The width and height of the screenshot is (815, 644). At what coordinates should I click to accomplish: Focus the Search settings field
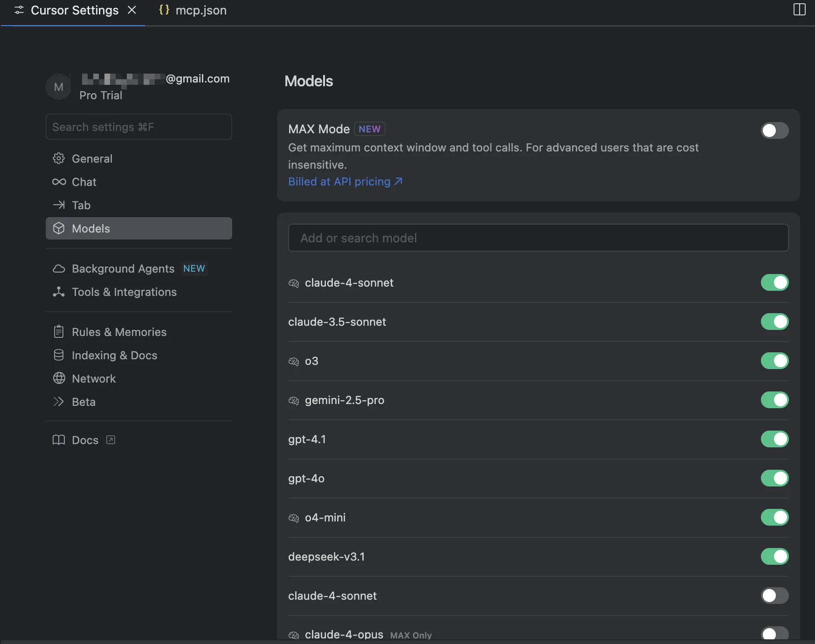139,127
